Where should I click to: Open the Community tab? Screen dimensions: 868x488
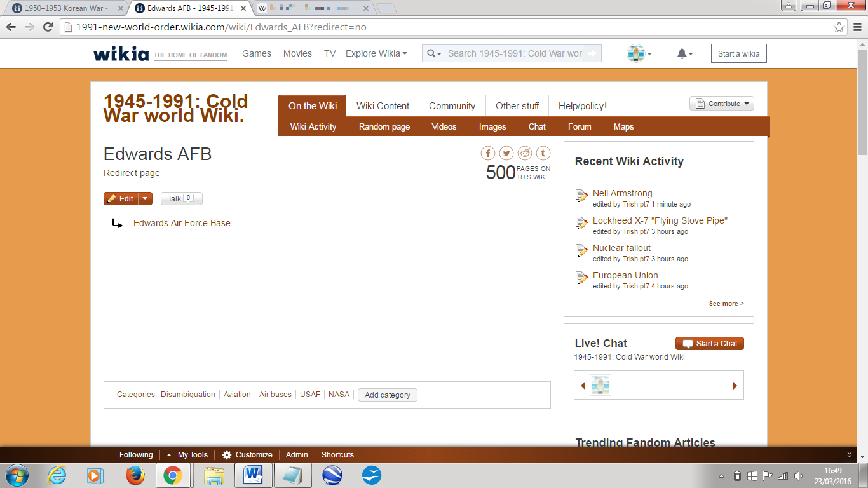452,106
